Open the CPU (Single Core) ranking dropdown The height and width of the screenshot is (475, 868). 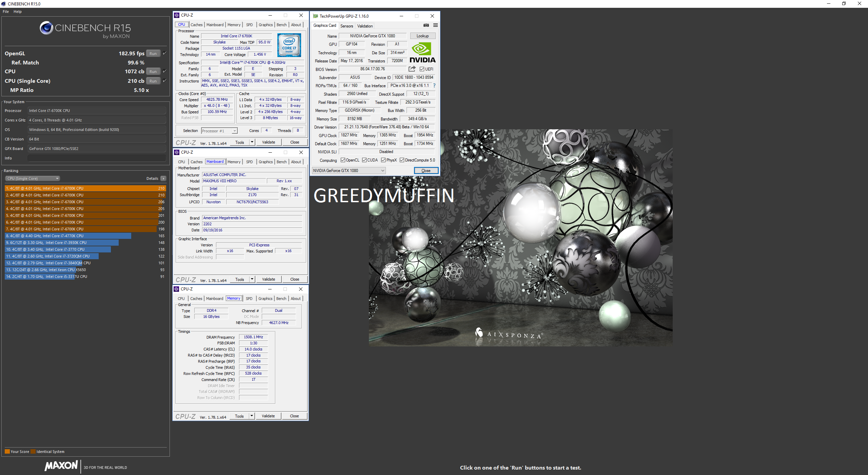(x=33, y=178)
